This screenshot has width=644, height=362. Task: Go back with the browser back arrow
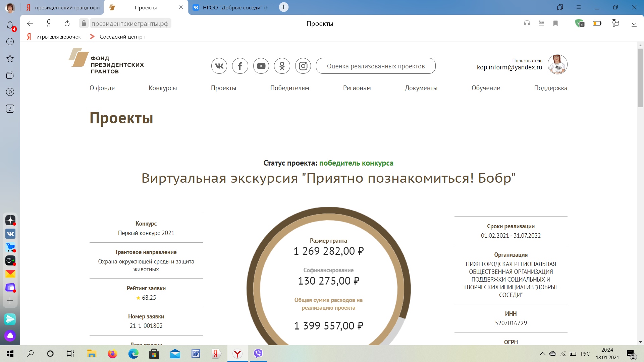[30, 23]
